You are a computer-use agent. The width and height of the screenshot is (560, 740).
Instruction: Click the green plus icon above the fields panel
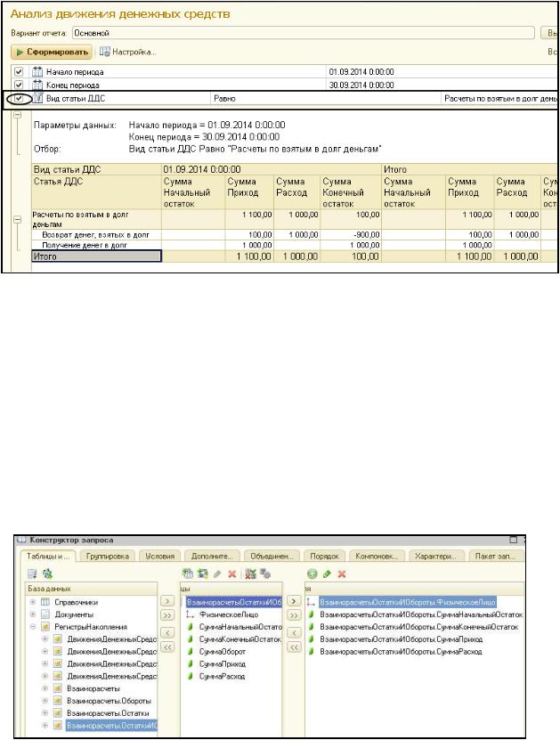312,573
